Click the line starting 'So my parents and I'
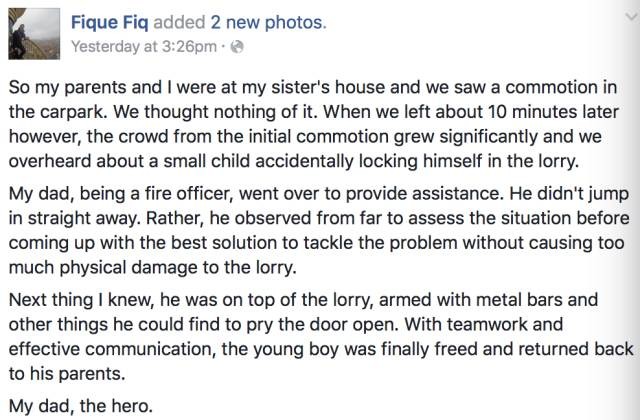Screen dimensions: 640x420 (320, 88)
